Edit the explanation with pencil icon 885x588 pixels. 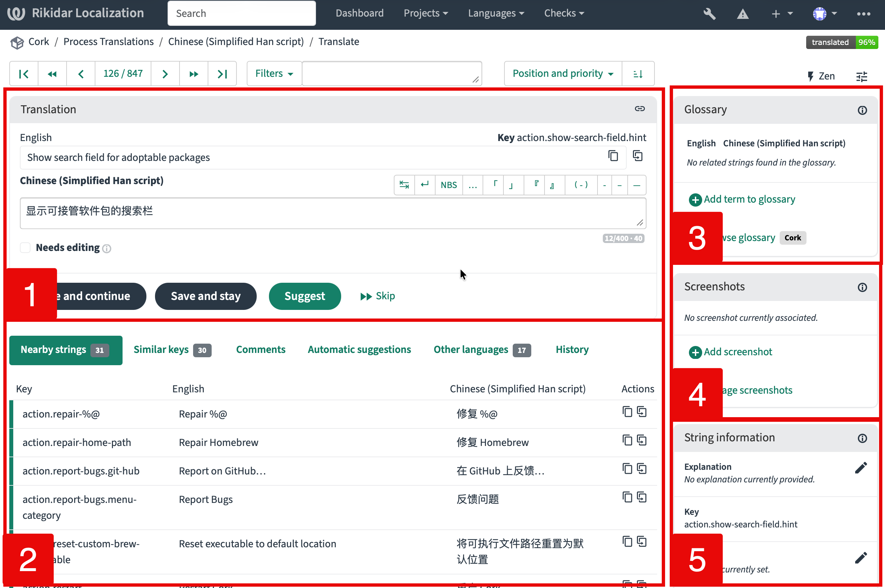tap(860, 467)
